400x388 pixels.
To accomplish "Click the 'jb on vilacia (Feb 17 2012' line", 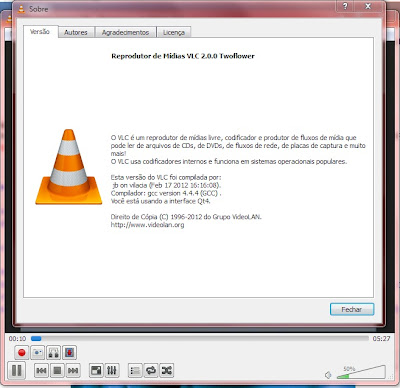I will 166,185.
